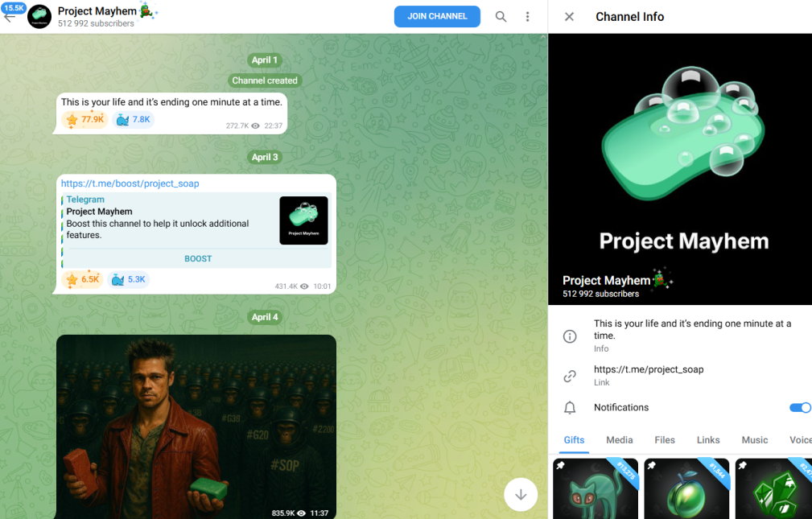812x519 pixels.
Task: Click the "512 992 subscribers" text in header
Action: coord(96,23)
